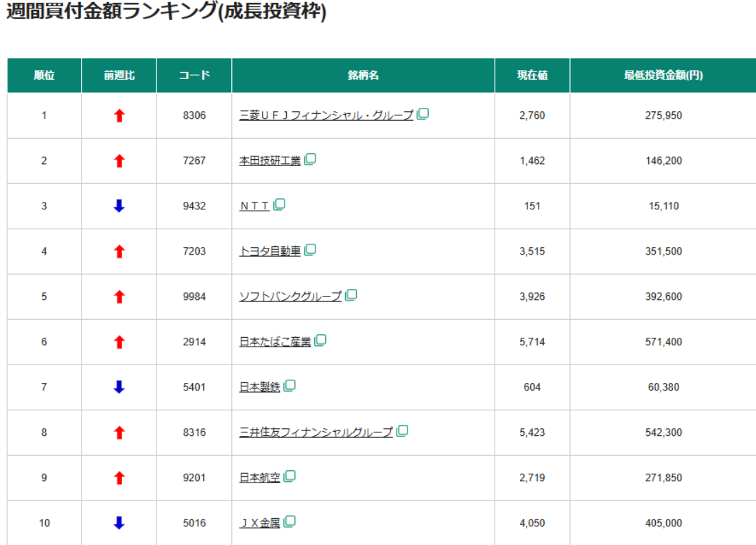Open the 本田技研工業 stock link
Screen dimensions: 756x545
(270, 161)
